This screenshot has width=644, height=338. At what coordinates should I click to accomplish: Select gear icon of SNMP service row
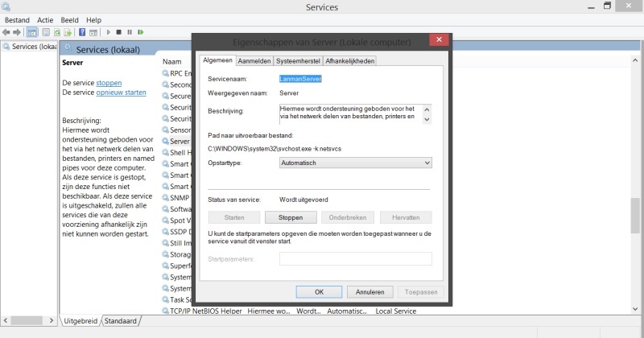166,197
